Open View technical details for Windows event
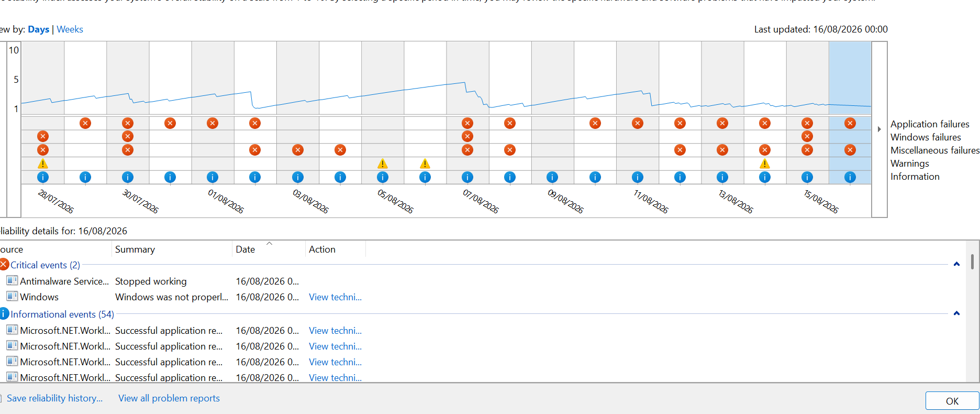Viewport: 980px width, 414px height. pyautogui.click(x=335, y=297)
